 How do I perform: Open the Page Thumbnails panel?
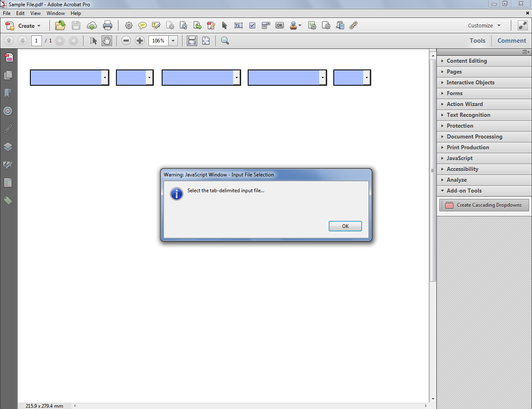8,76
